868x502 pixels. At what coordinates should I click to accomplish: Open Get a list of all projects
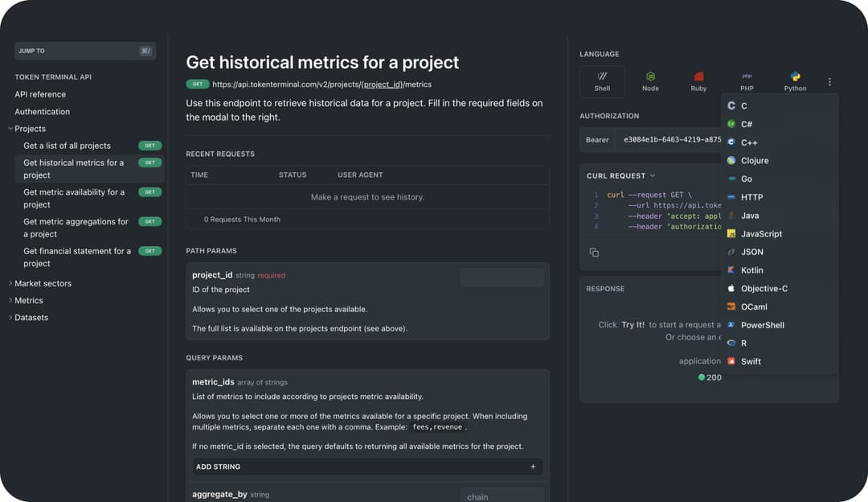pos(90,146)
